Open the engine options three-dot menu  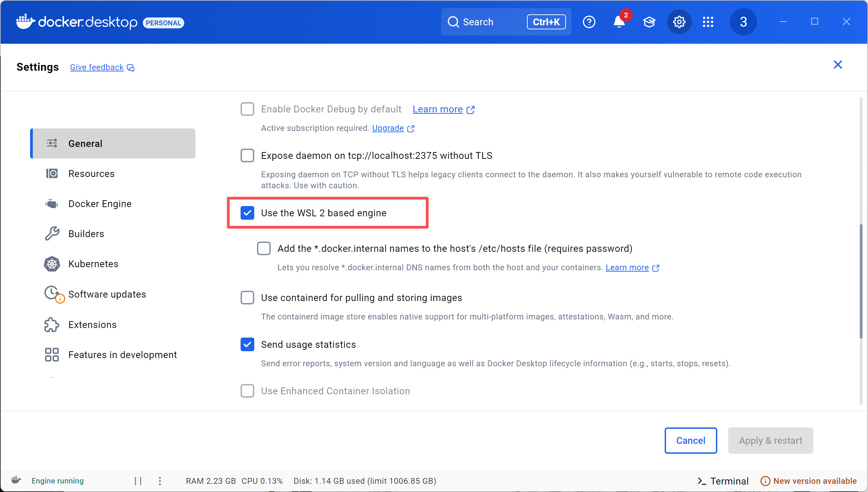click(160, 481)
